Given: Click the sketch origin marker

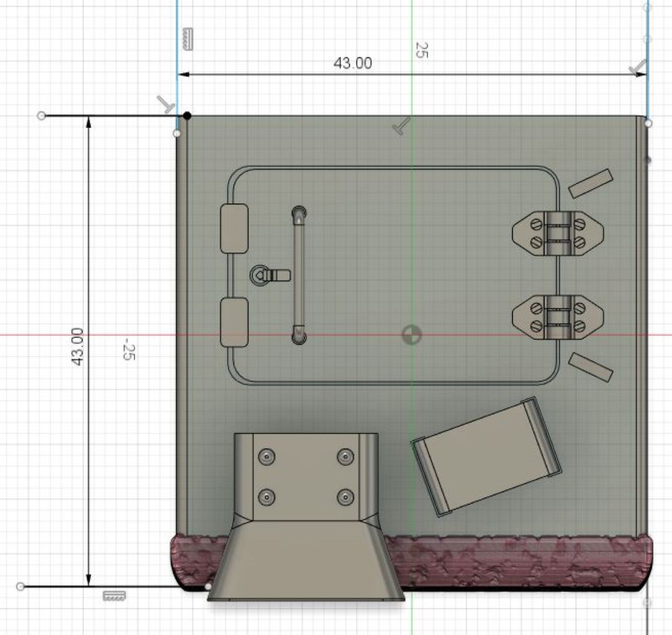Looking at the screenshot, I should click(x=411, y=335).
